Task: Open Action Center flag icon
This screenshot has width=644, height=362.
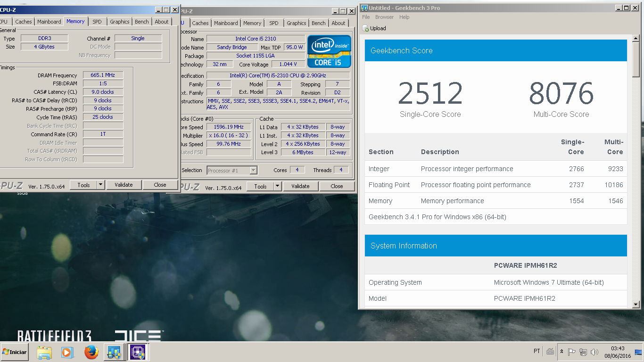Action: click(x=572, y=352)
